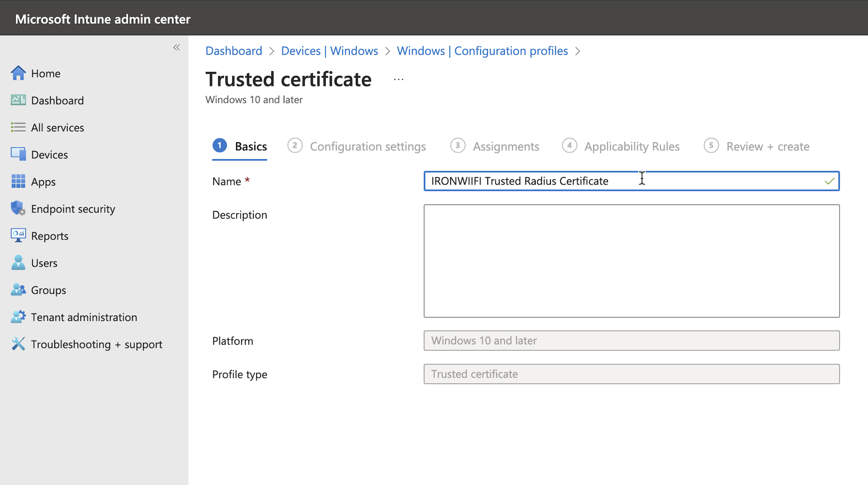Click the Groups people icon

[18, 290]
